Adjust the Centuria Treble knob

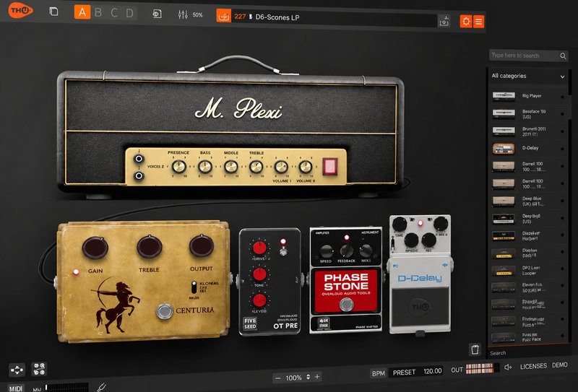150,246
